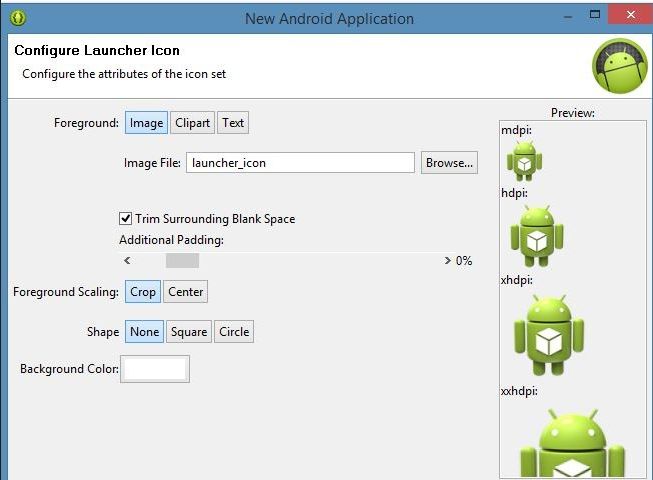The width and height of the screenshot is (653, 480).
Task: Click the Preview: label
Action: (x=573, y=113)
